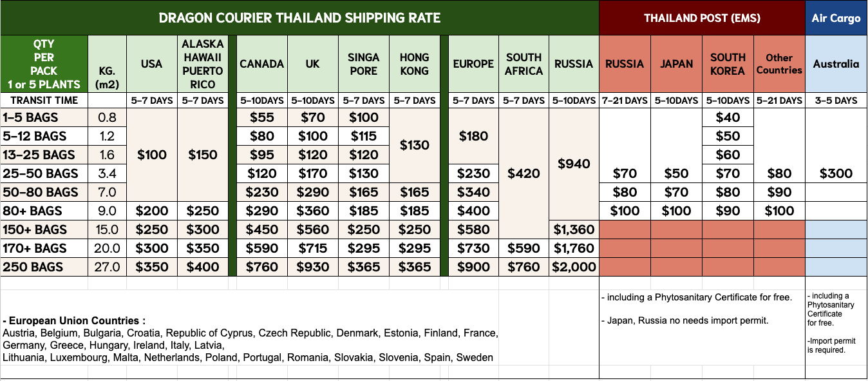Click the Air Cargo header cell
The height and width of the screenshot is (381, 868).
point(836,17)
